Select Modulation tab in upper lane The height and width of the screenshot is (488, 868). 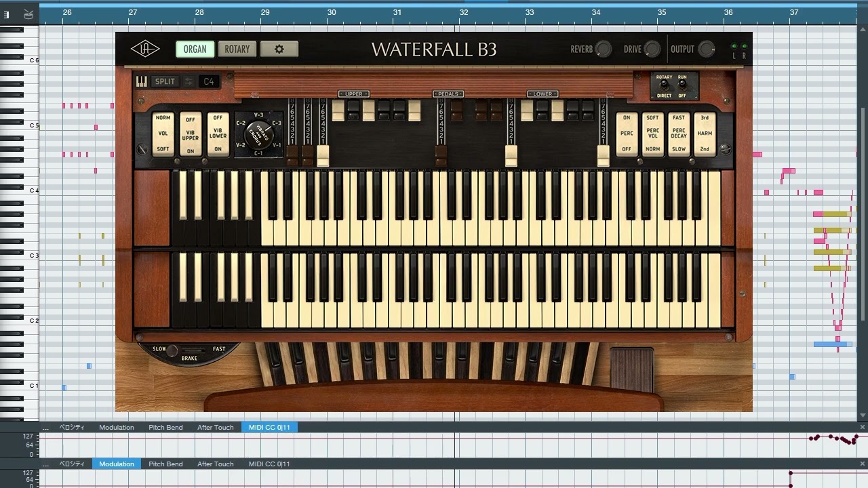pyautogui.click(x=117, y=427)
